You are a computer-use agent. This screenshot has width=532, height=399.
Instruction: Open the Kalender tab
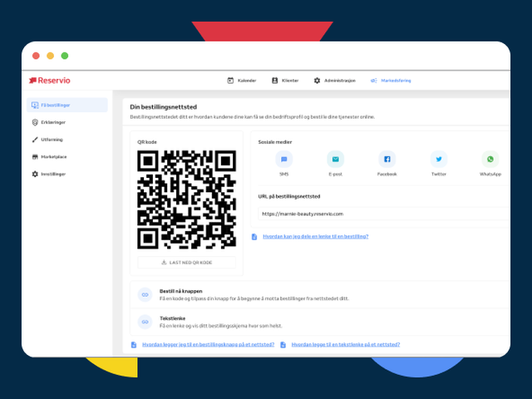(242, 81)
